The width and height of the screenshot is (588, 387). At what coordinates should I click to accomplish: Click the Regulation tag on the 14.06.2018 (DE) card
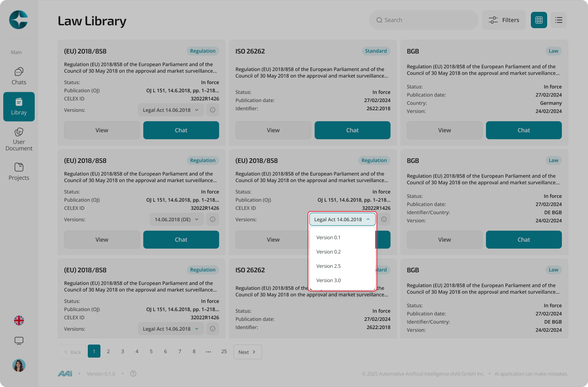(203, 160)
